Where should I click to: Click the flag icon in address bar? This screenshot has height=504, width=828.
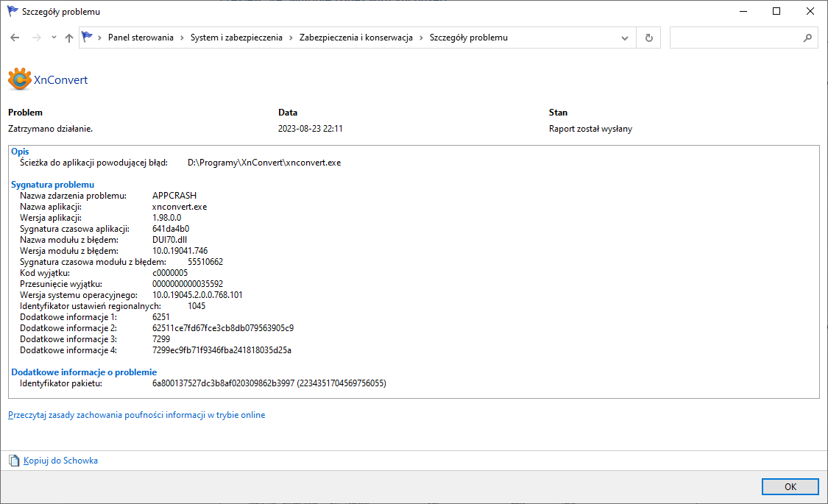click(88, 38)
